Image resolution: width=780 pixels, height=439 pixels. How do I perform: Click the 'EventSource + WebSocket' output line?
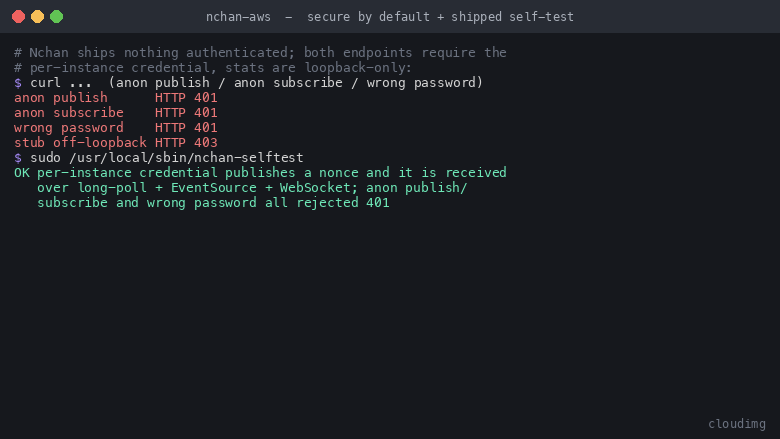(252, 188)
